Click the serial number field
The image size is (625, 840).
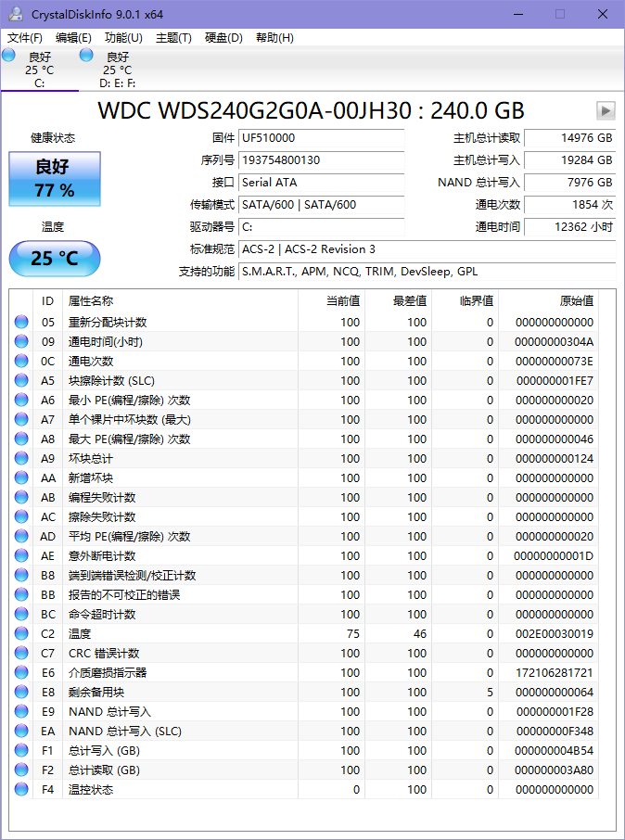click(x=321, y=160)
